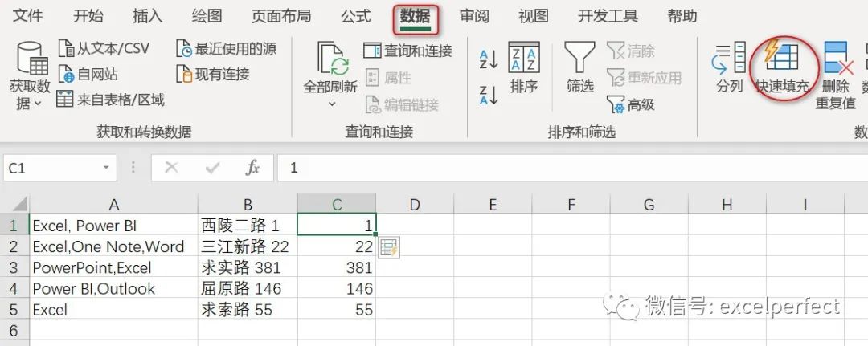Click cell containing Excel,One Note,Word
Viewport: 868px width, 346px height.
113,246
